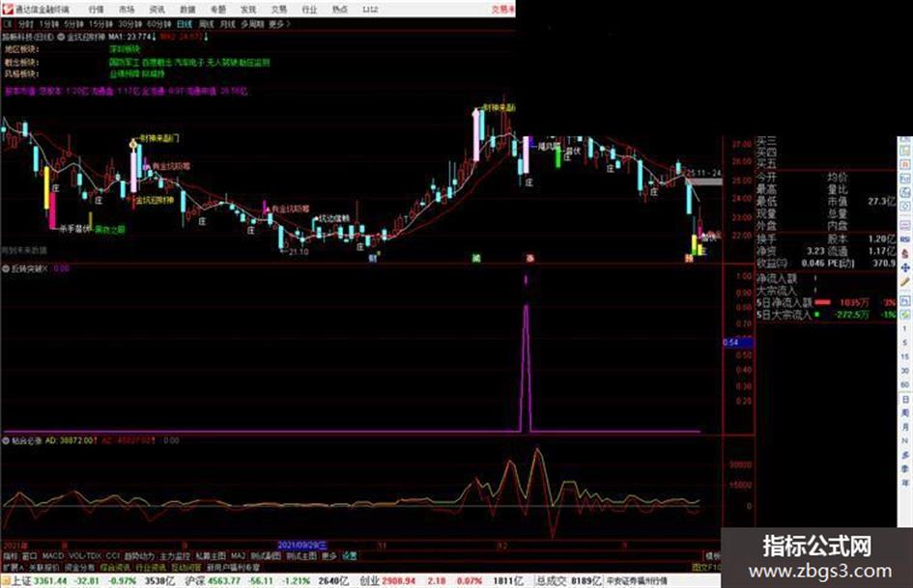Switch chart to 15分钟 period
913x588 pixels.
tap(100, 24)
